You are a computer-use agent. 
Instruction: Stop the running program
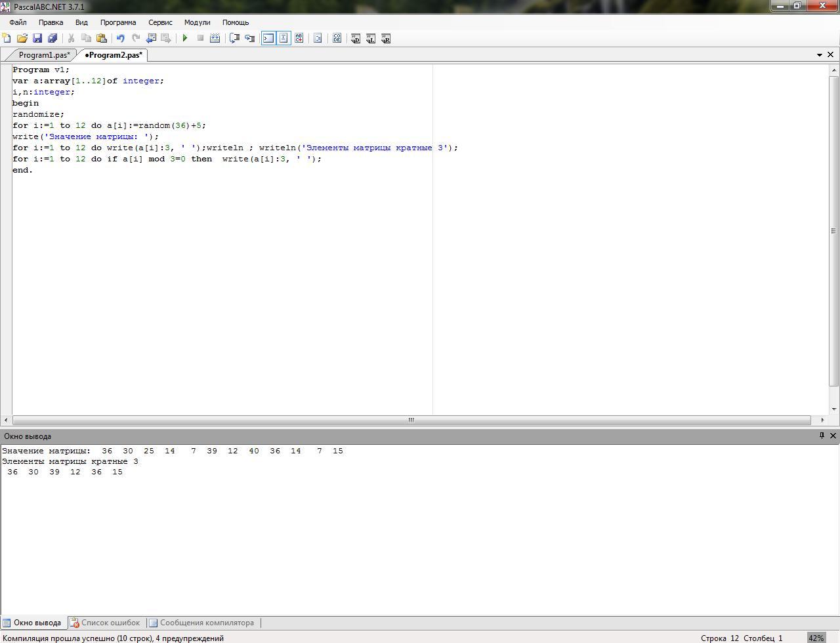pos(200,38)
